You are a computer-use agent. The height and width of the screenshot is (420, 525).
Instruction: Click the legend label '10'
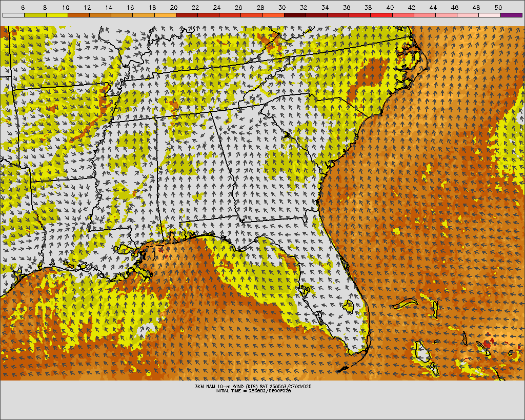66,7
